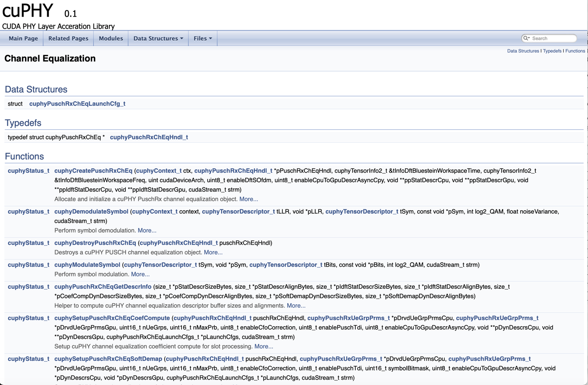This screenshot has height=385, width=588.
Task: Open the Files dropdown menu
Action: (x=202, y=38)
